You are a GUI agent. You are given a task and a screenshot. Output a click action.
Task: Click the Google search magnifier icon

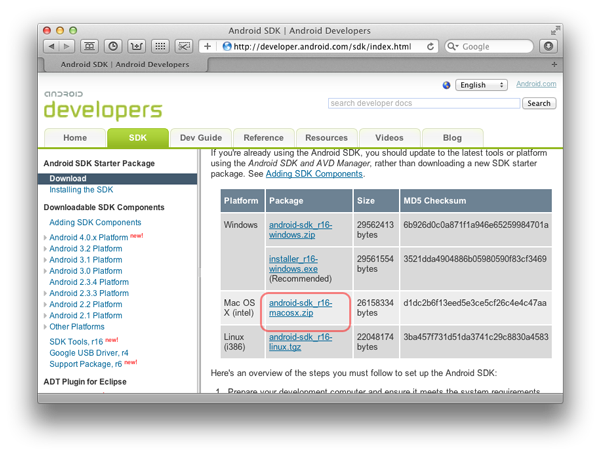(x=452, y=46)
